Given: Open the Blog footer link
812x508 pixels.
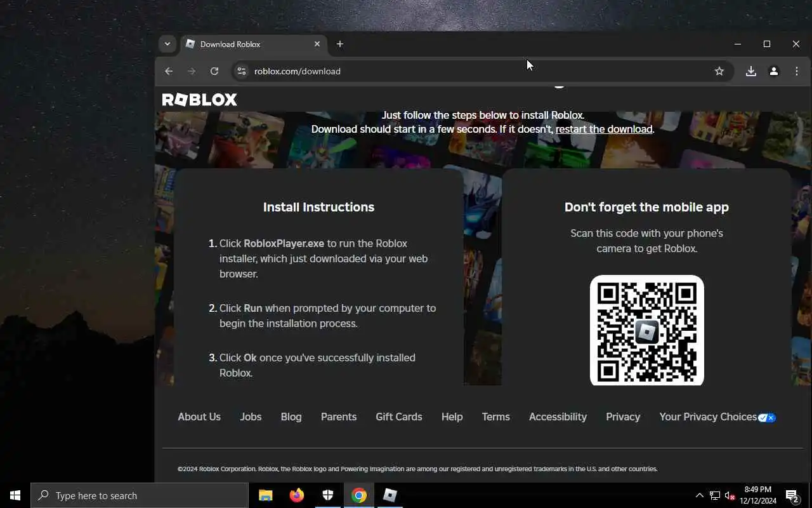Looking at the screenshot, I should (x=291, y=417).
